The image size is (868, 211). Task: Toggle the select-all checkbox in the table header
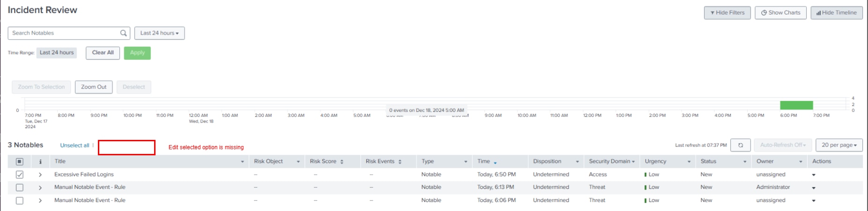[20, 161]
